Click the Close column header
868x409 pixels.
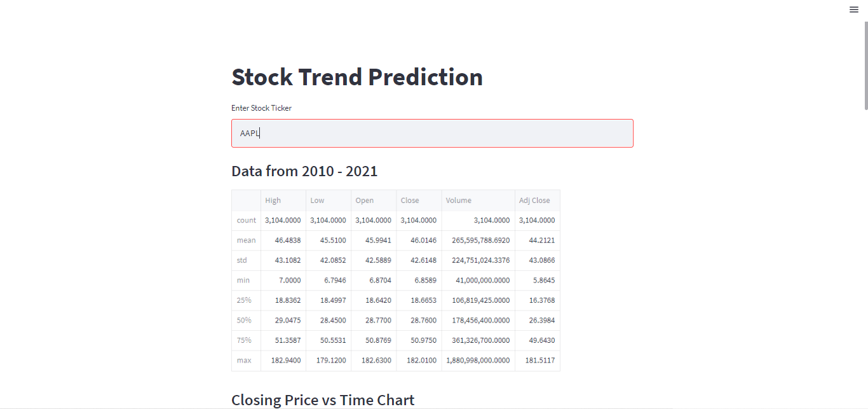click(410, 200)
